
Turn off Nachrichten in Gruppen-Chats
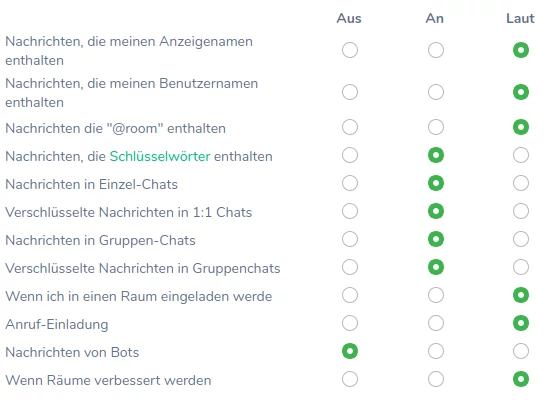pos(350,239)
